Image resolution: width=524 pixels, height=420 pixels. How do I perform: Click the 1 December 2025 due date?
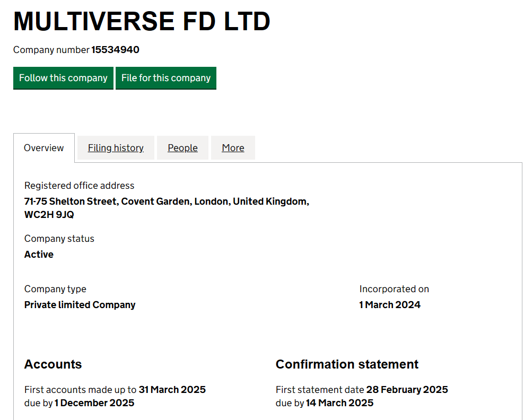point(94,403)
